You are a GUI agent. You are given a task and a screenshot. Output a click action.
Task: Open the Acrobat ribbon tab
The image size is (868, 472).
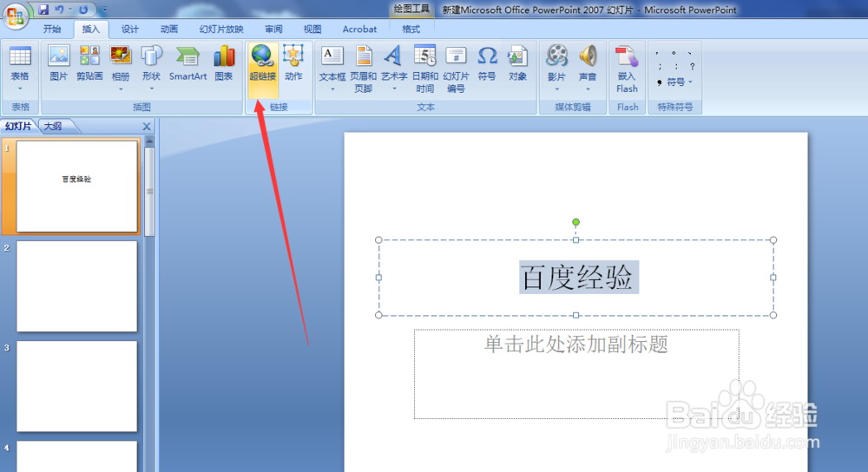click(359, 29)
